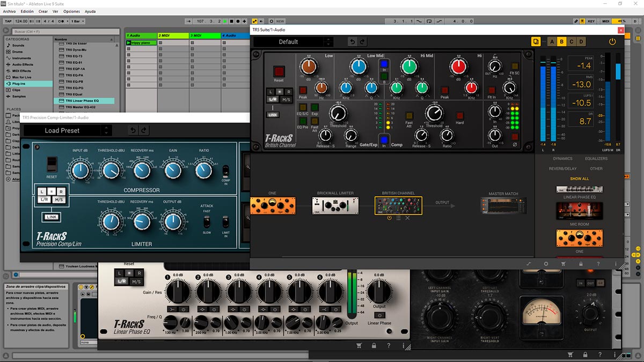Open help question mark in TR5 Suite footer

point(598,264)
